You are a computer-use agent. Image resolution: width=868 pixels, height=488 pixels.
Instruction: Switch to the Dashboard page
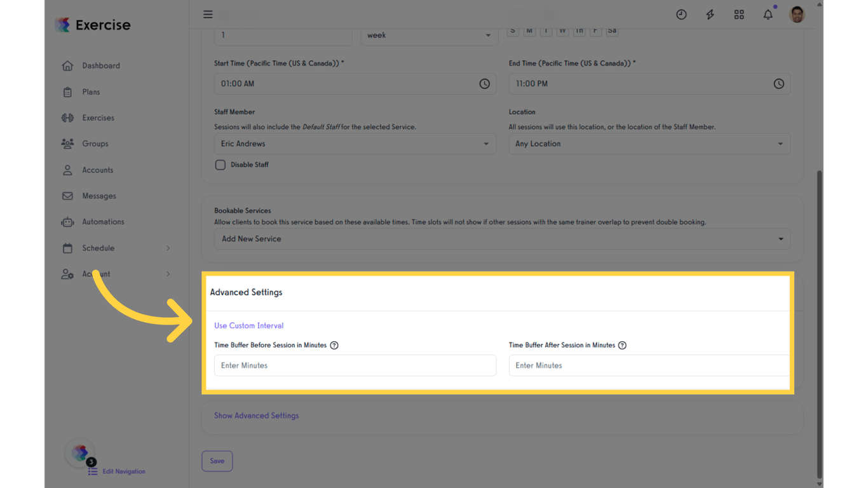[x=67, y=65]
